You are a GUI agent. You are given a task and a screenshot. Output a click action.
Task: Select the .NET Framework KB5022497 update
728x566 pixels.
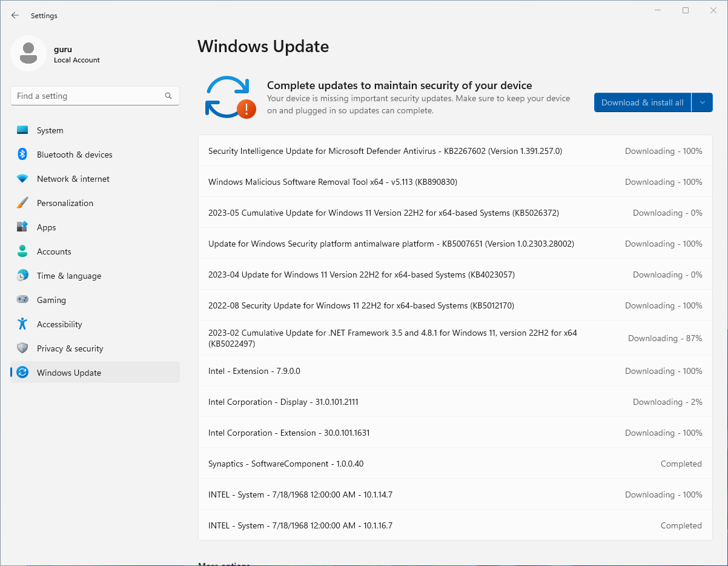(x=455, y=338)
